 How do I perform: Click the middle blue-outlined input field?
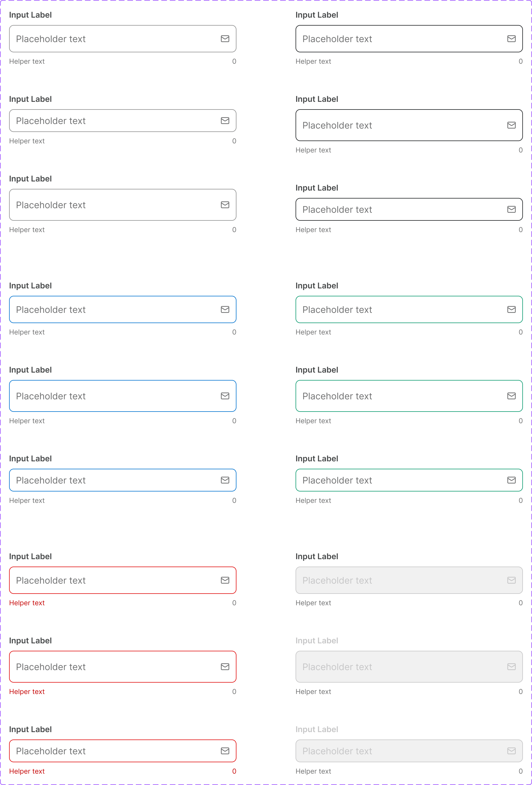(x=101, y=396)
